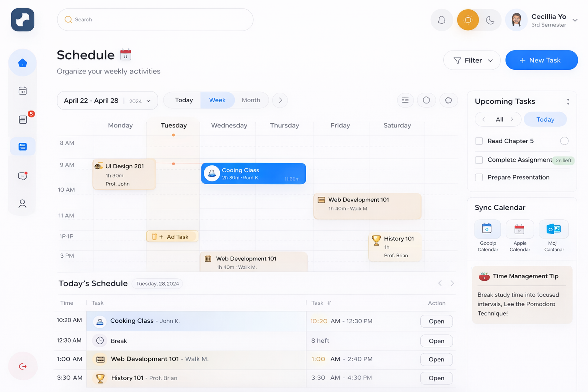
Task: Open the profile icon in sidebar
Action: coord(23,204)
